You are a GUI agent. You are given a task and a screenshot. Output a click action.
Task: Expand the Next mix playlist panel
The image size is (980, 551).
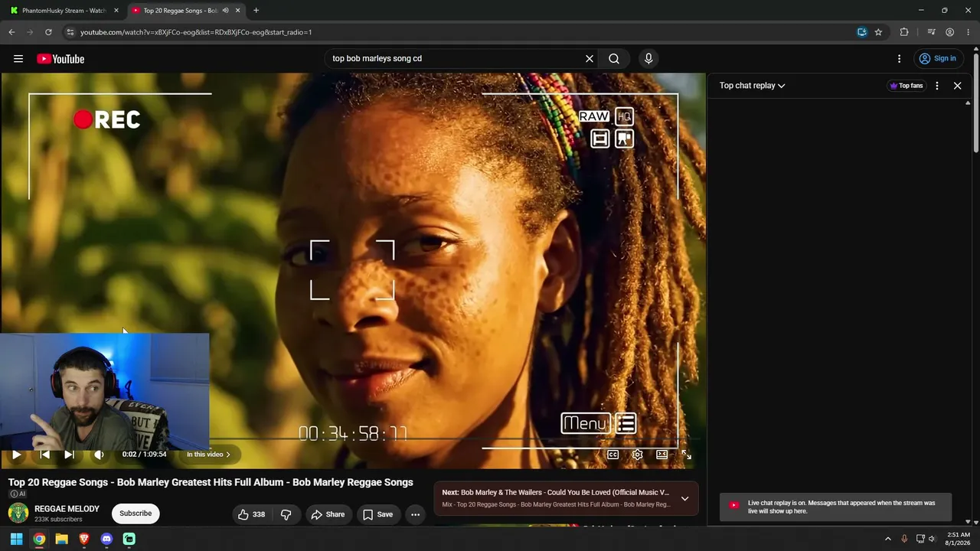[685, 498]
